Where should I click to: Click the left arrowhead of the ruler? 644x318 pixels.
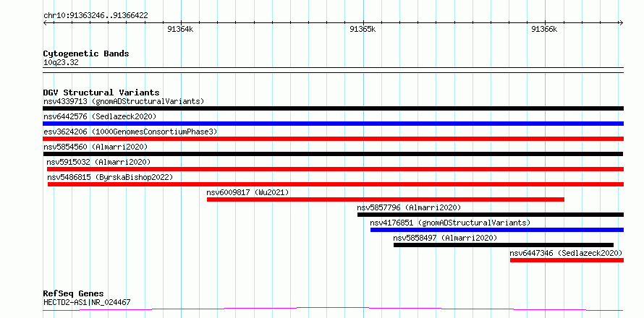tap(45, 22)
